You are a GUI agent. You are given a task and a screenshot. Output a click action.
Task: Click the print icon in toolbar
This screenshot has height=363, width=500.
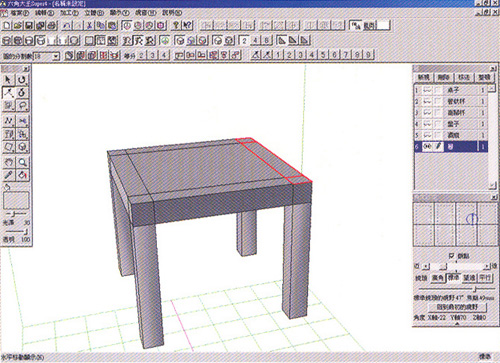(52, 25)
